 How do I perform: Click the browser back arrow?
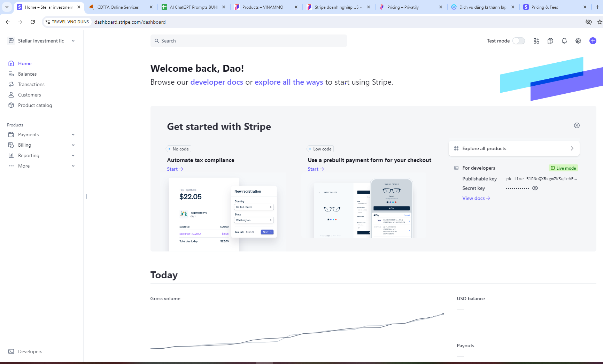(8, 22)
